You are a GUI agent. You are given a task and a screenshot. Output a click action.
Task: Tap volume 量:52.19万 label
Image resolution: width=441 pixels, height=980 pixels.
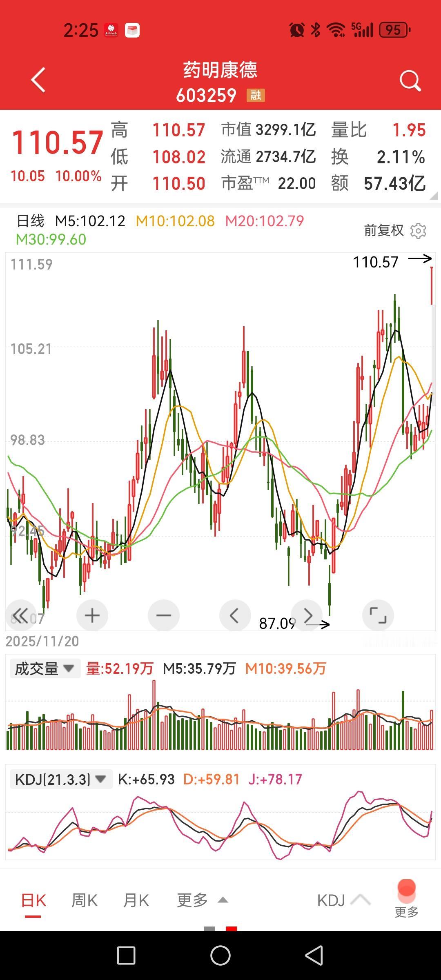coord(119,668)
